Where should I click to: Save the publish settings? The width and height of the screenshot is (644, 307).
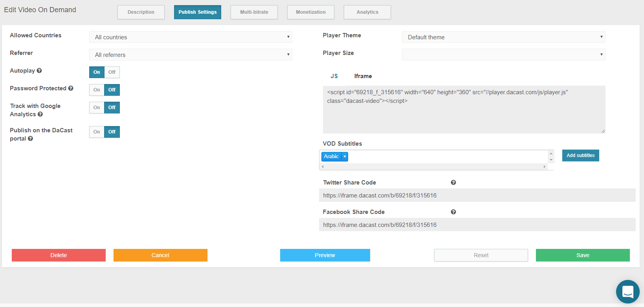point(583,255)
